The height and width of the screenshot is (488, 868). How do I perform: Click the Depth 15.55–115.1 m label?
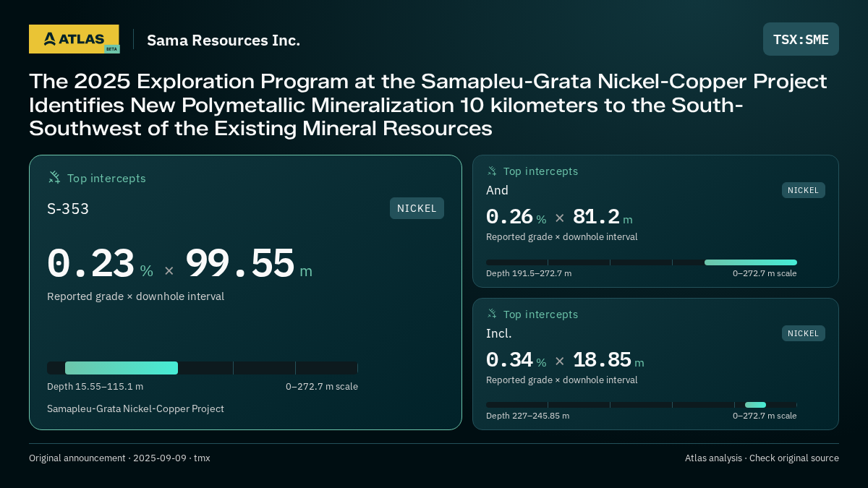pos(95,387)
